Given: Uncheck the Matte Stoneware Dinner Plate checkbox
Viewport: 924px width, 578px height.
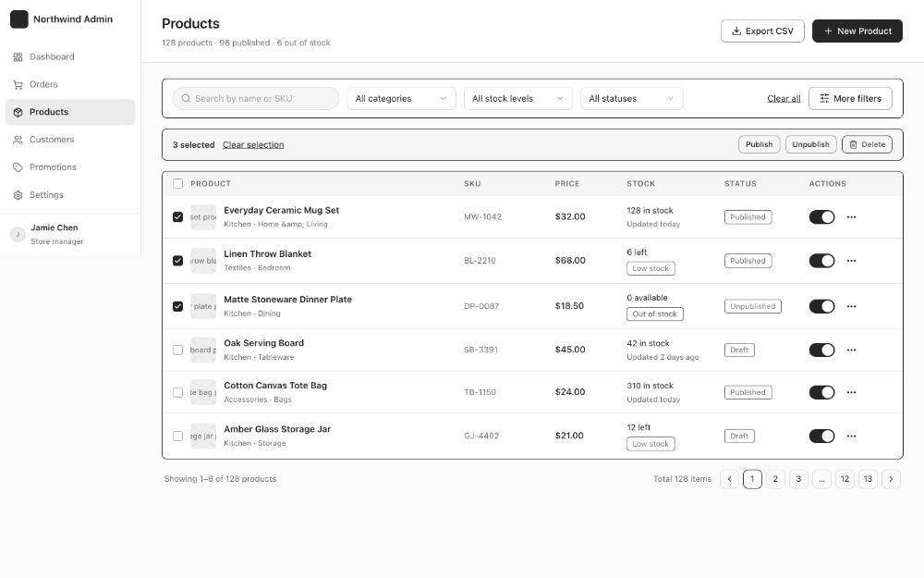Looking at the screenshot, I should tap(177, 306).
